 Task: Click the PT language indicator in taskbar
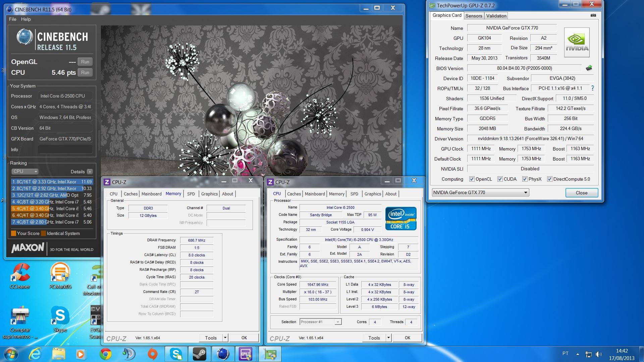(x=565, y=353)
